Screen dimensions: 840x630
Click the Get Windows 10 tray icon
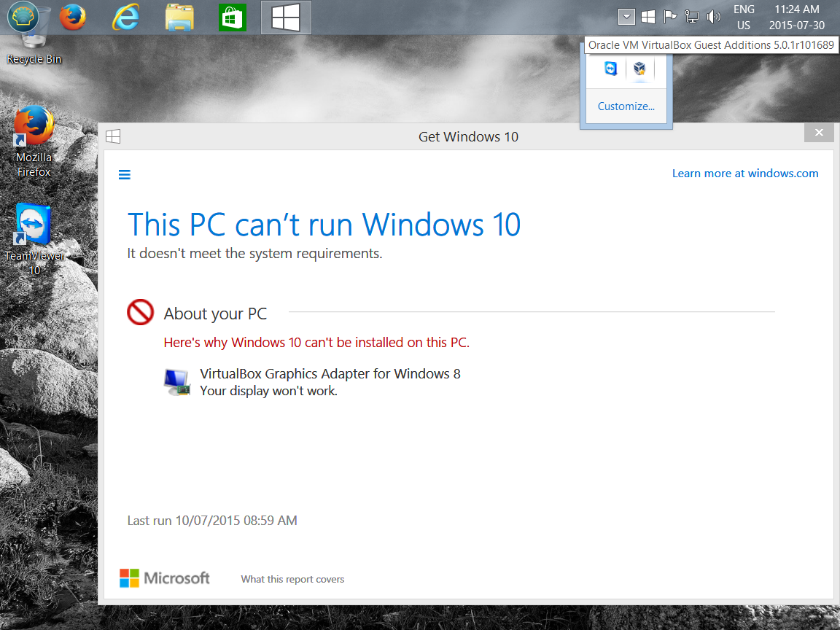point(648,17)
